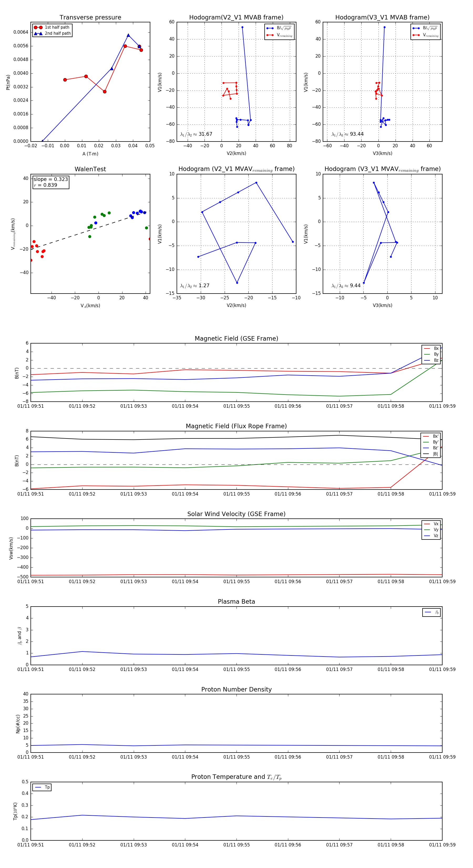Screen dimensions: 473x868
Task: Click the 'Hodogram(V2_V1 MVAB frame)' title
Action: tap(236, 18)
